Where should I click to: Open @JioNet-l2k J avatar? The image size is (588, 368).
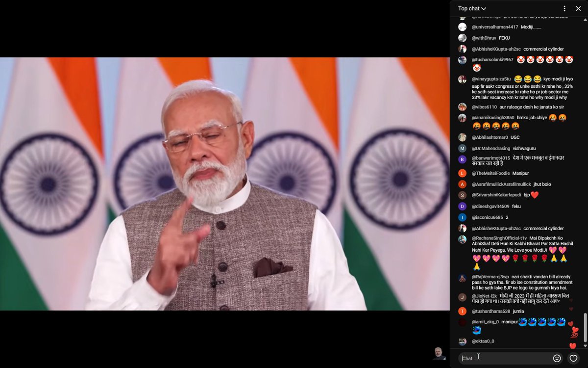coord(462,297)
